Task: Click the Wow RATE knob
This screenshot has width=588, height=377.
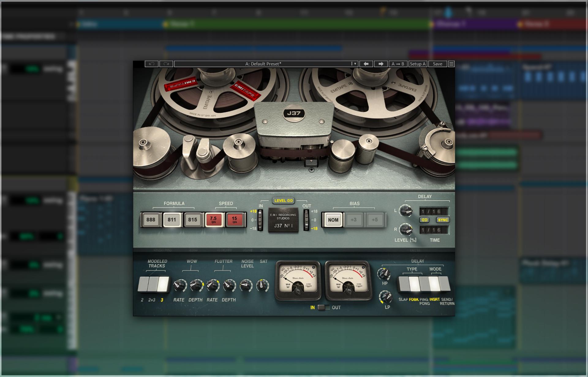Action: pyautogui.click(x=179, y=286)
